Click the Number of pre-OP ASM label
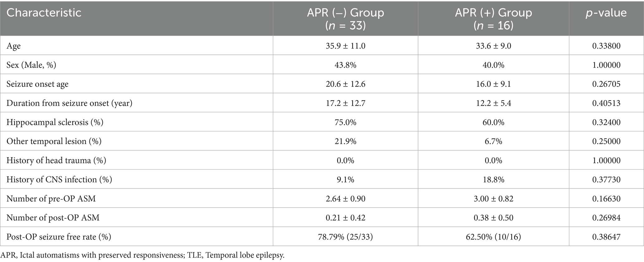The height and width of the screenshot is (262, 644). click(x=51, y=199)
